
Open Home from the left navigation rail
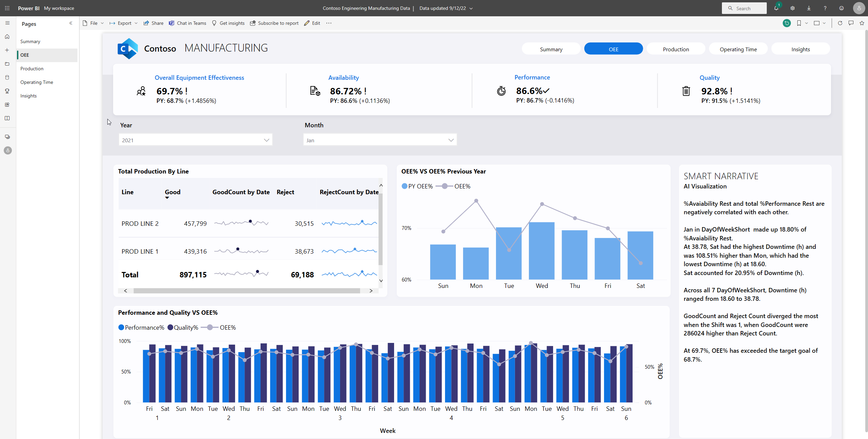pos(7,36)
